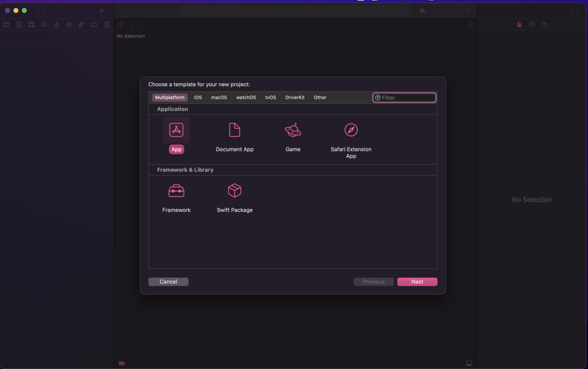Switch to the iOS template tab

(198, 98)
